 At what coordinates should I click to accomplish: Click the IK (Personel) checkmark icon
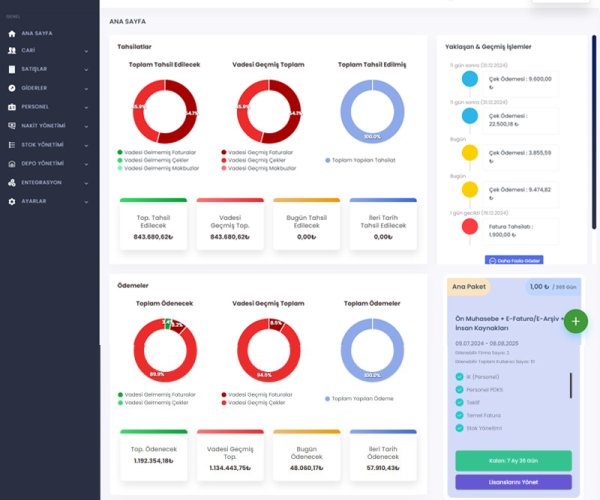coord(460,377)
